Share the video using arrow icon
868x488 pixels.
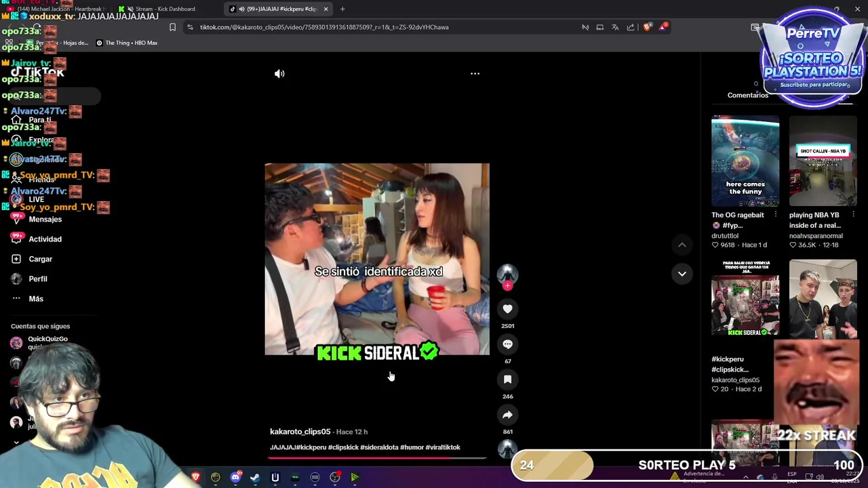pyautogui.click(x=507, y=415)
